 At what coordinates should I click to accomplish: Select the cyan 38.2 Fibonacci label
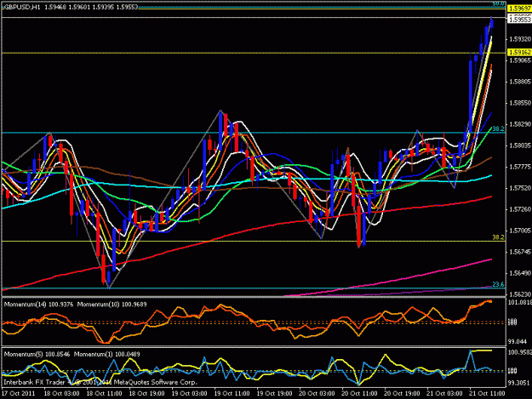498,128
